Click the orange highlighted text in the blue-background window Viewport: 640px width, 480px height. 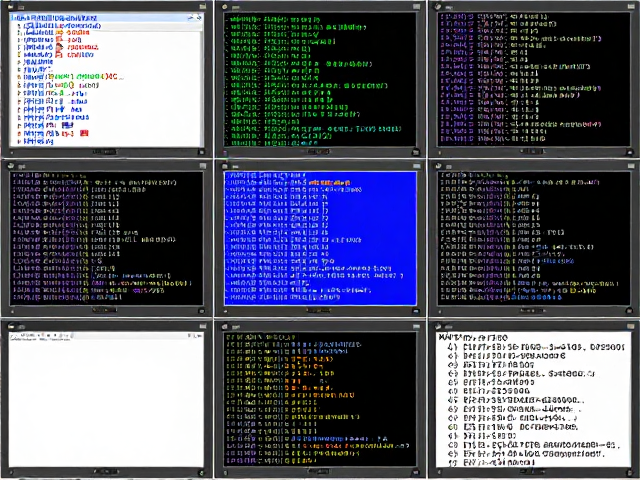[x=329, y=182]
